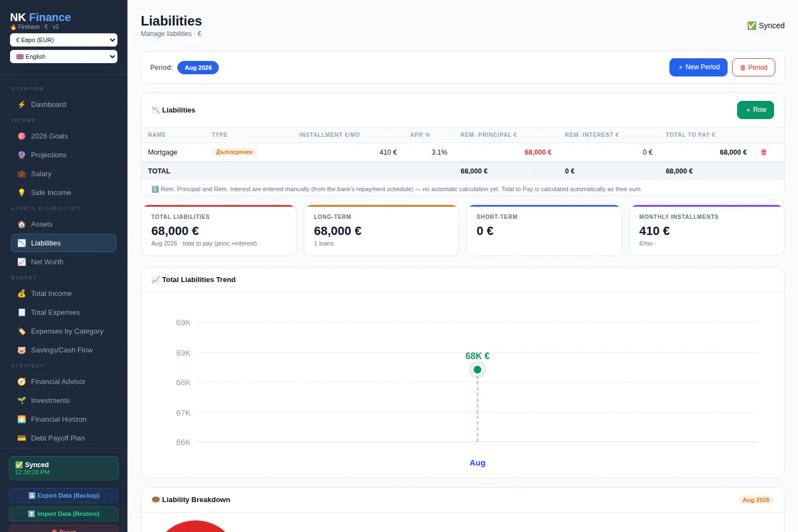The image size is (798, 532).
Task: Click the Aug label on chart axis
Action: point(477,463)
